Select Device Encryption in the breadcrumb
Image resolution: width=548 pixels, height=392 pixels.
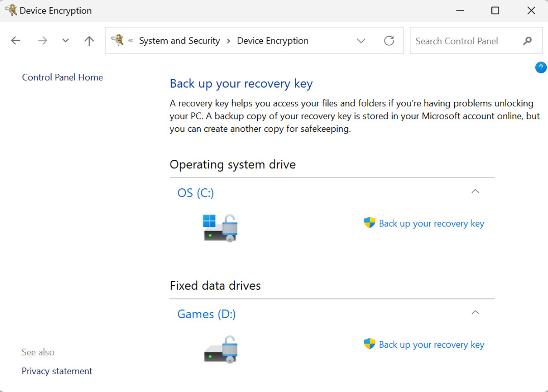pos(272,41)
